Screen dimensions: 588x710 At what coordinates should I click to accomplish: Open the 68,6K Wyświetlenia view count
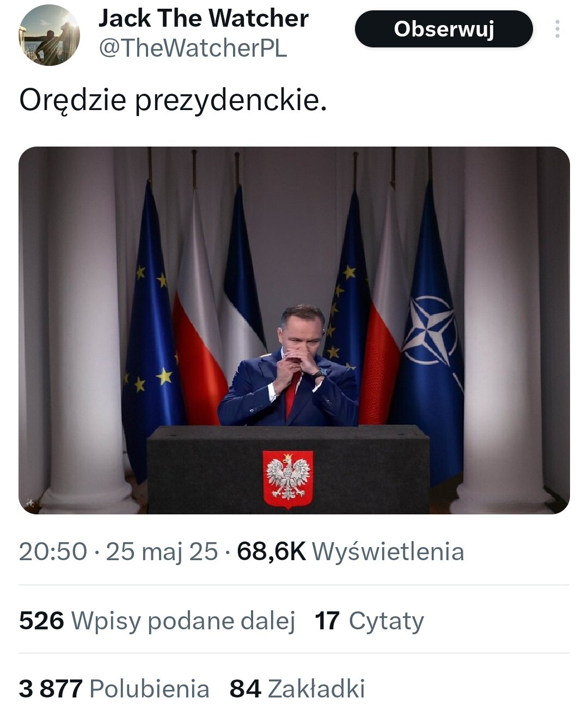(350, 551)
